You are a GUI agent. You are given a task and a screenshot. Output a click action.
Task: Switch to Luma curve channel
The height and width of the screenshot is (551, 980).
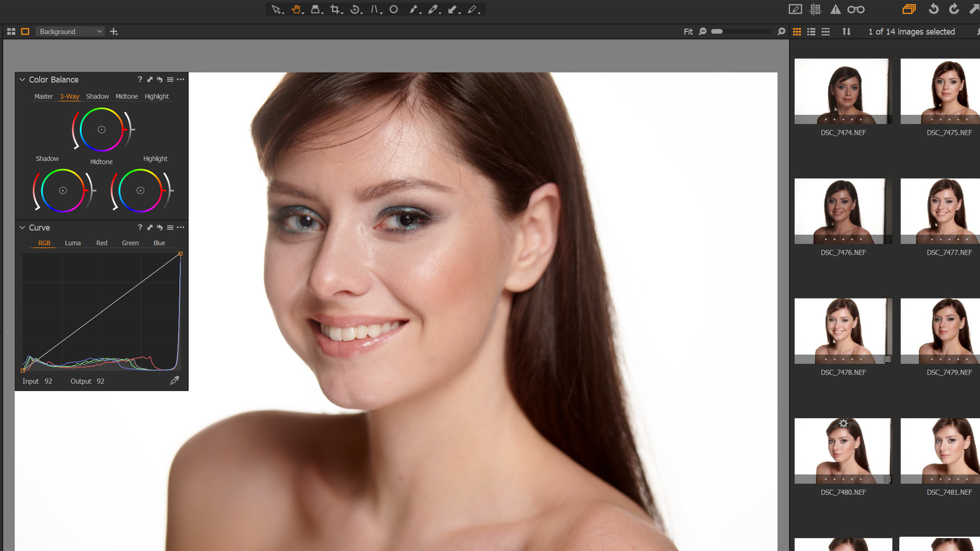[71, 243]
